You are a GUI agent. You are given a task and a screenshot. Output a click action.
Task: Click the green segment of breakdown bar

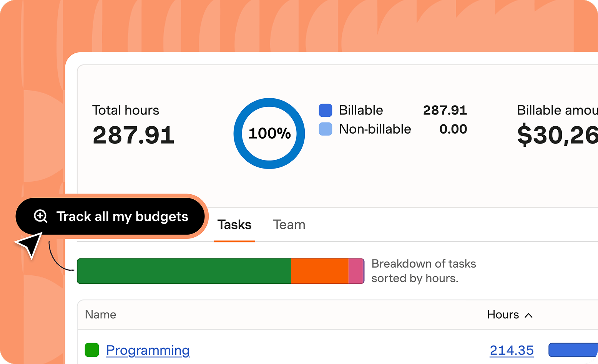(x=184, y=271)
